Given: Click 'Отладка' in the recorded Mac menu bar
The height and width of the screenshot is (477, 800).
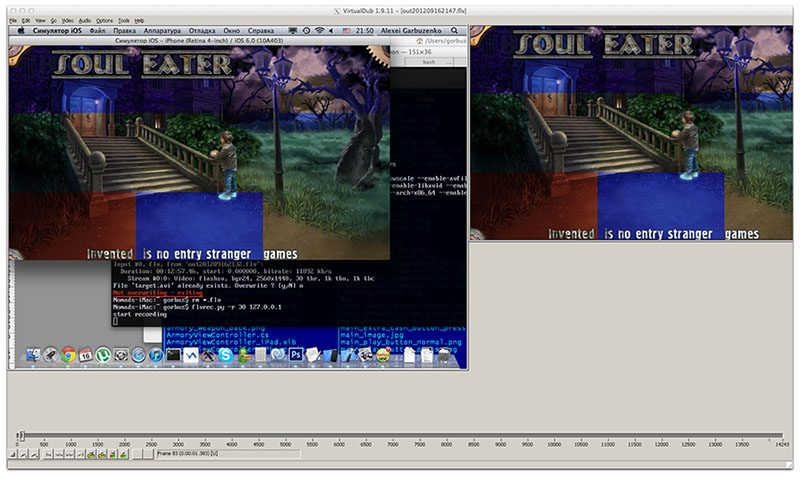Looking at the screenshot, I should tap(202, 31).
